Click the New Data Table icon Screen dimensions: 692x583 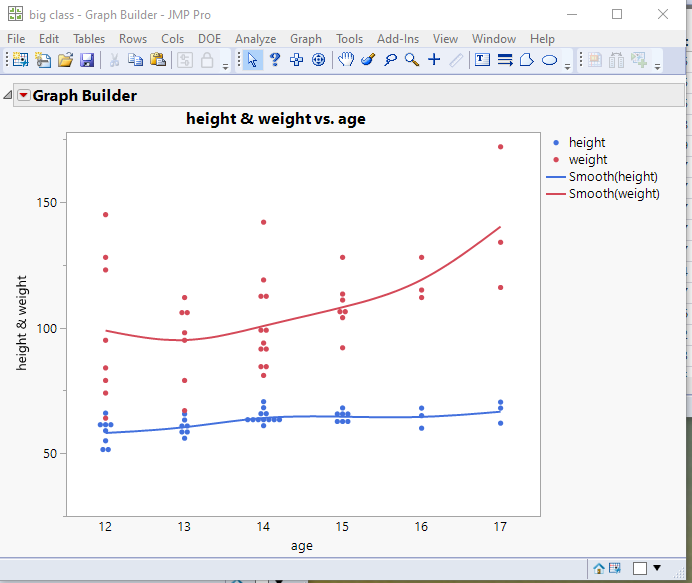pyautogui.click(x=20, y=60)
